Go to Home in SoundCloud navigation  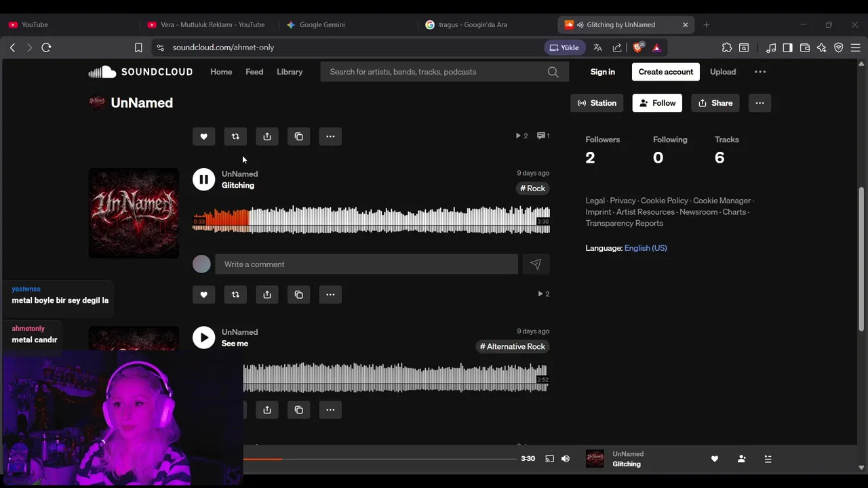click(x=221, y=72)
